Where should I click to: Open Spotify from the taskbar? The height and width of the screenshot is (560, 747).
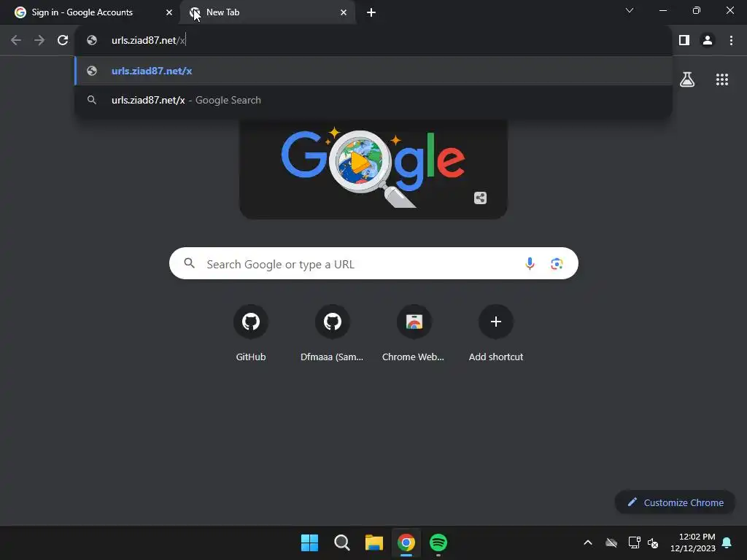click(438, 542)
